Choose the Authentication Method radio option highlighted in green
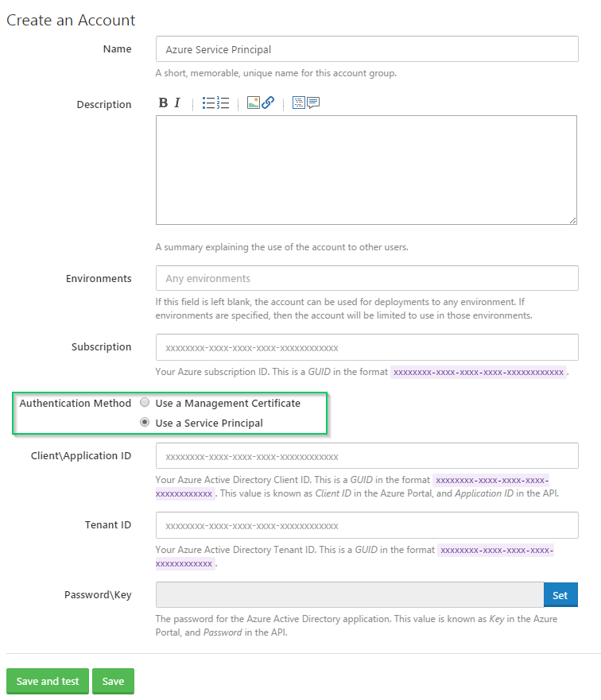Screen dimensions: 601x700 pos(145,421)
